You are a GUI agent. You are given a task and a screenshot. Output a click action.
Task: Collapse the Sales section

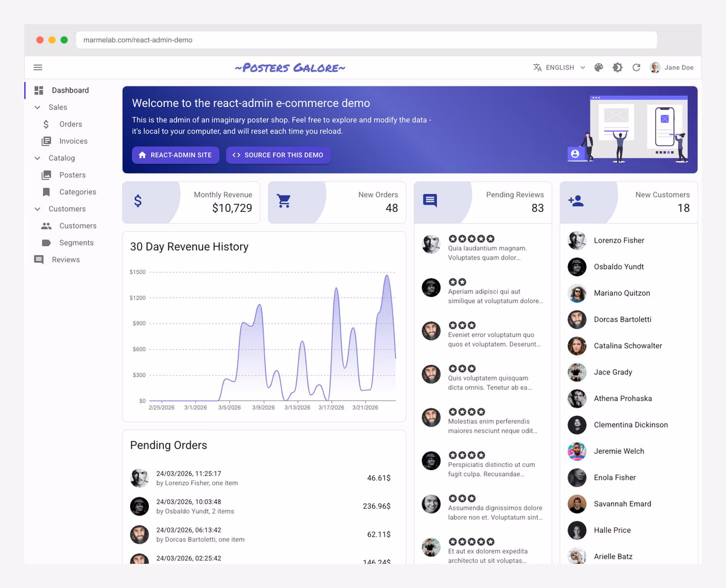[x=38, y=107]
